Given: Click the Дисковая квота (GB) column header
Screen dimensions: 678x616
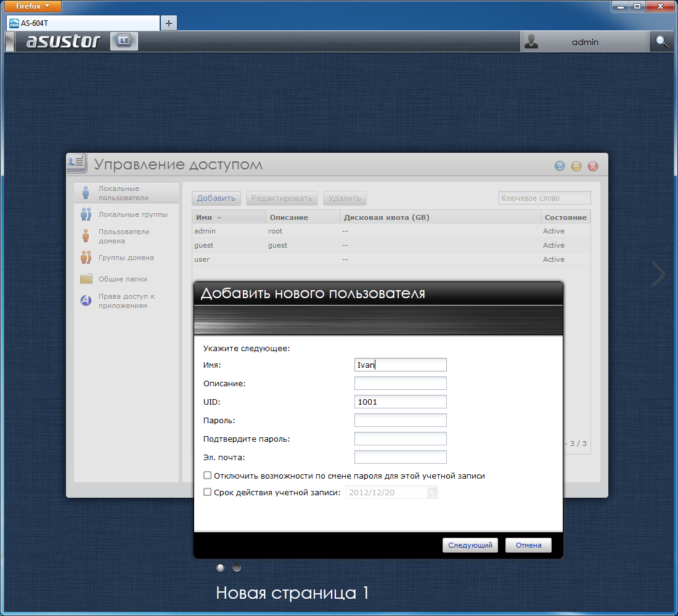Looking at the screenshot, I should pyautogui.click(x=440, y=217).
